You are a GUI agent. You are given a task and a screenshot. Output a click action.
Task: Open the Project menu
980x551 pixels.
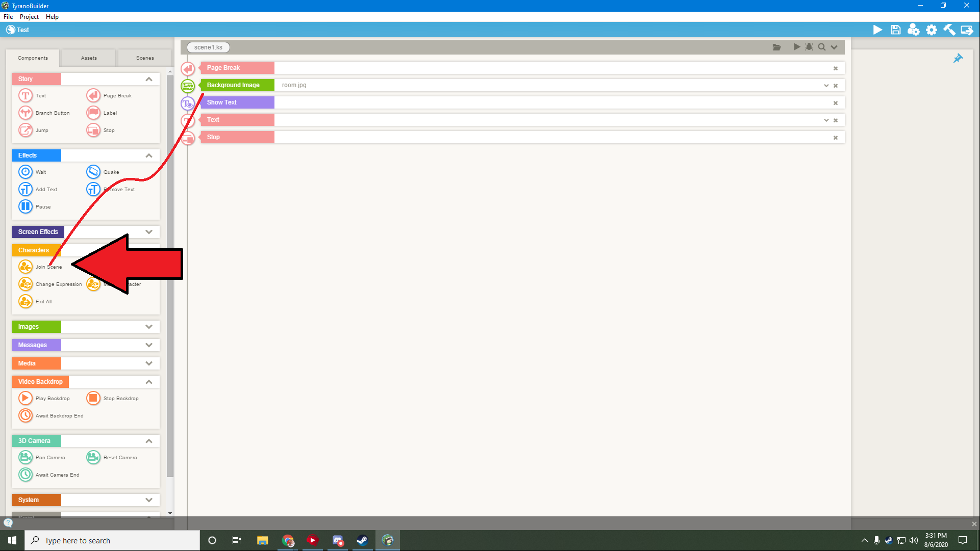(x=29, y=16)
